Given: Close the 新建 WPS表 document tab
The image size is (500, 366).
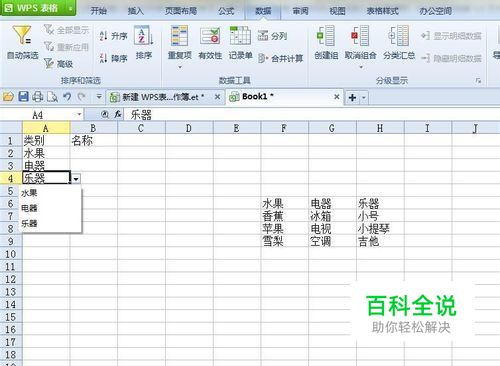Looking at the screenshot, I should click(x=217, y=97).
